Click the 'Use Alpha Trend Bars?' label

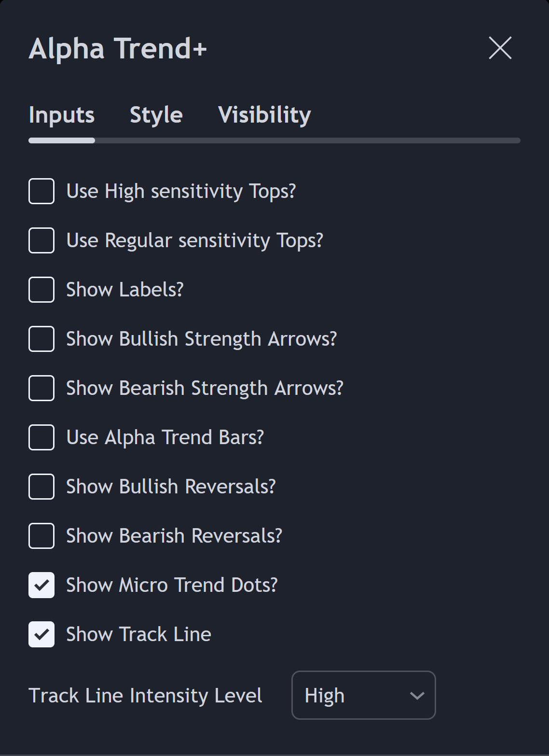coord(165,437)
